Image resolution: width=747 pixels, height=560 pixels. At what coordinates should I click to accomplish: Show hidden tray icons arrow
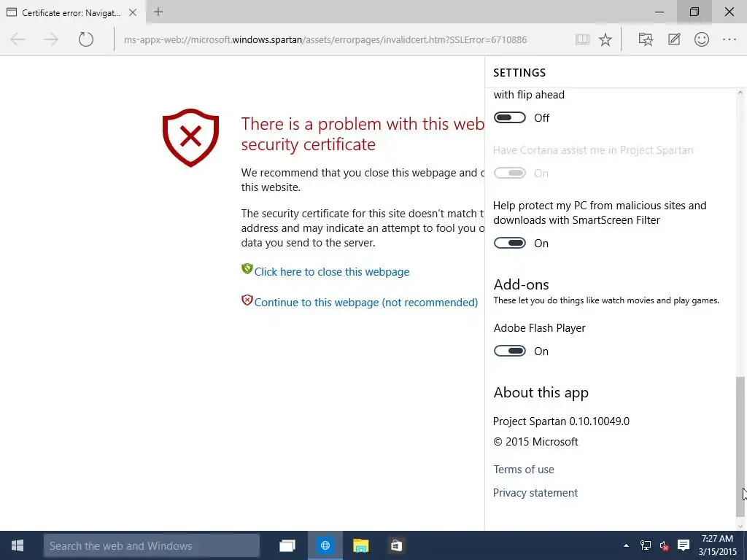coord(626,545)
